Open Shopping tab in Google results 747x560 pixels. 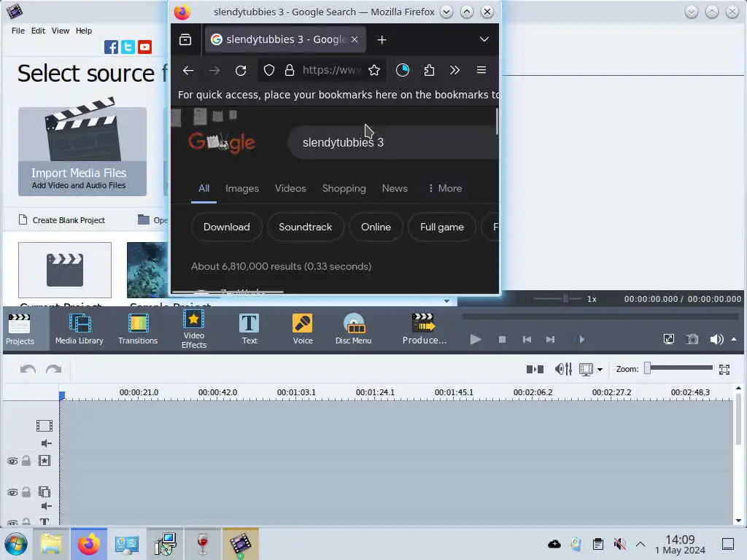point(344,189)
